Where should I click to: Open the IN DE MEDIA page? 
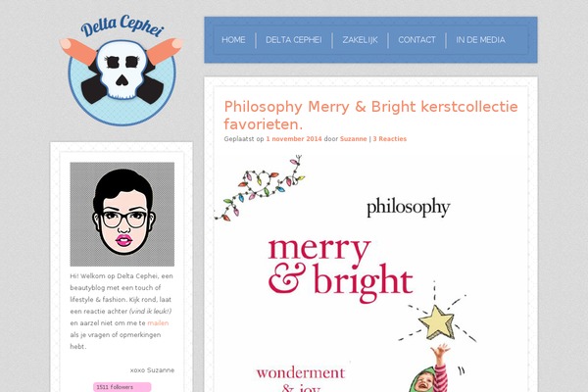[480, 40]
